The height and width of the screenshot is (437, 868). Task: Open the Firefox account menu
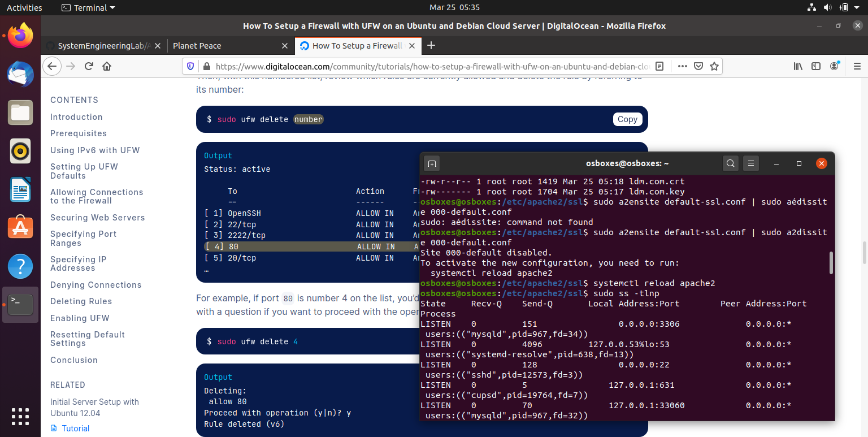835,66
